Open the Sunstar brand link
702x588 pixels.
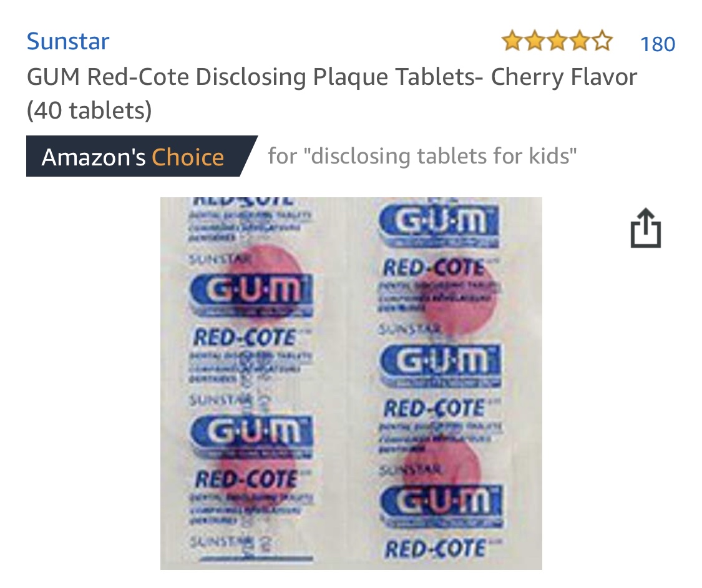point(68,41)
